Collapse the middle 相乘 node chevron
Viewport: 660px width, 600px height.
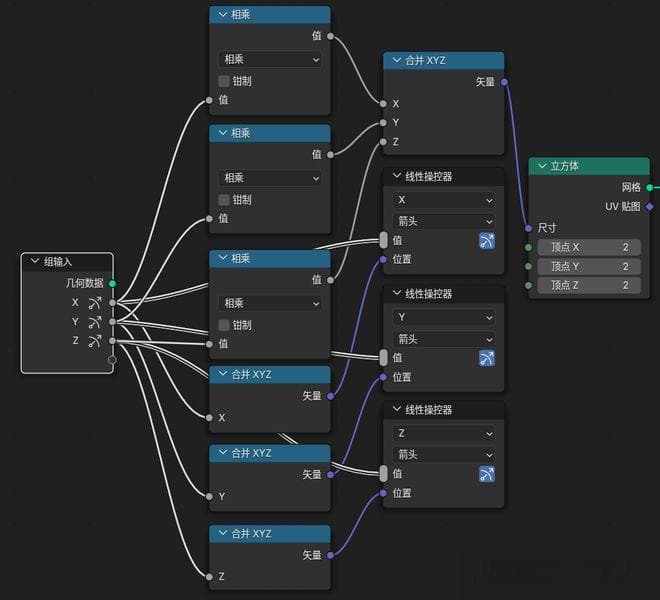coord(223,133)
